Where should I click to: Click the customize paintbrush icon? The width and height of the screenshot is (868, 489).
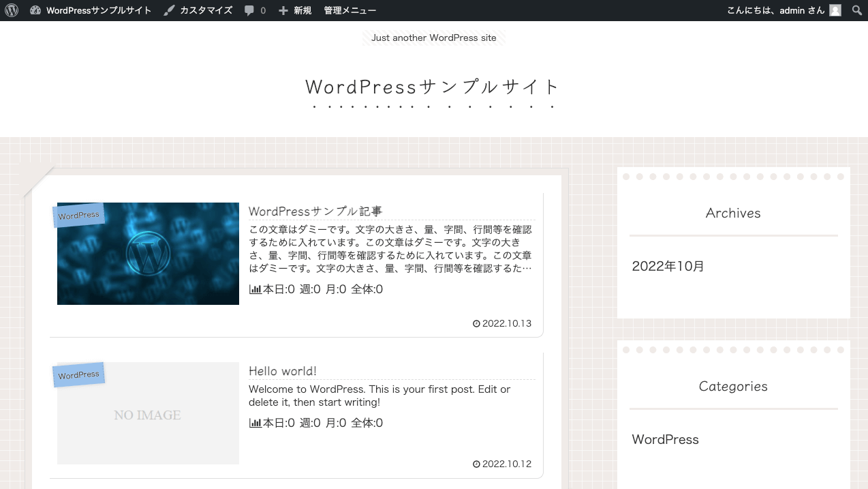[x=169, y=10]
